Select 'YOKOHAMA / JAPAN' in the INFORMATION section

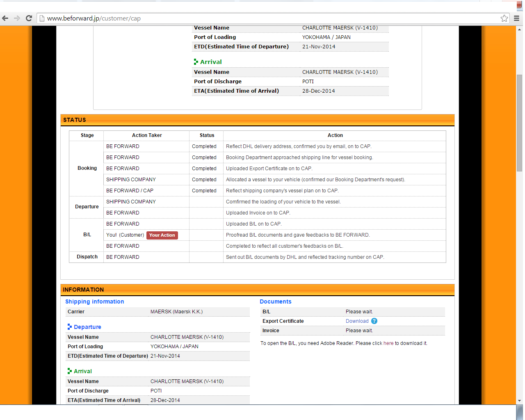(x=174, y=347)
